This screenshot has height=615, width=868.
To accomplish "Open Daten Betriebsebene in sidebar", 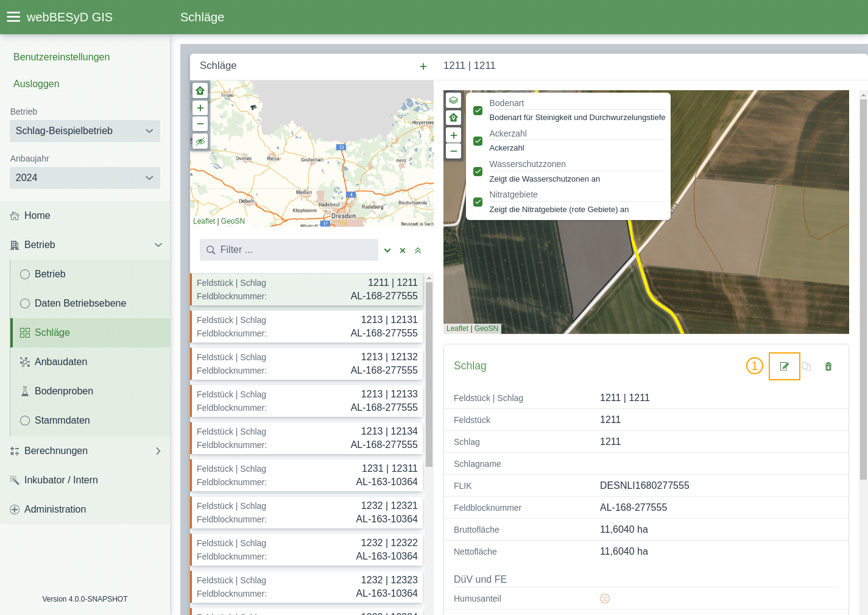I will 90,304.
